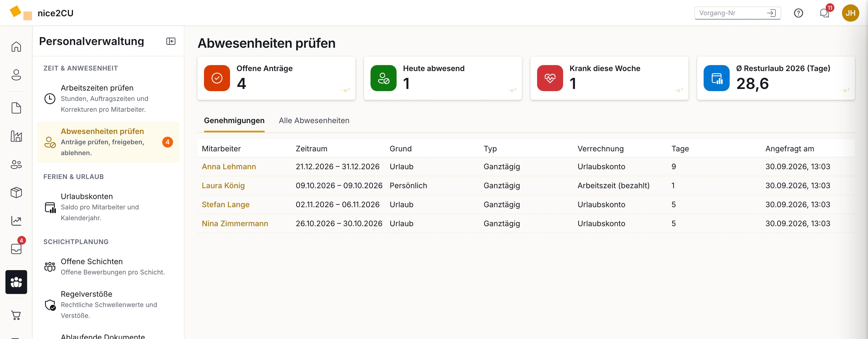868x339 pixels.
Task: Open Arbeitszeiten prüfen menu entry
Action: pos(108,98)
